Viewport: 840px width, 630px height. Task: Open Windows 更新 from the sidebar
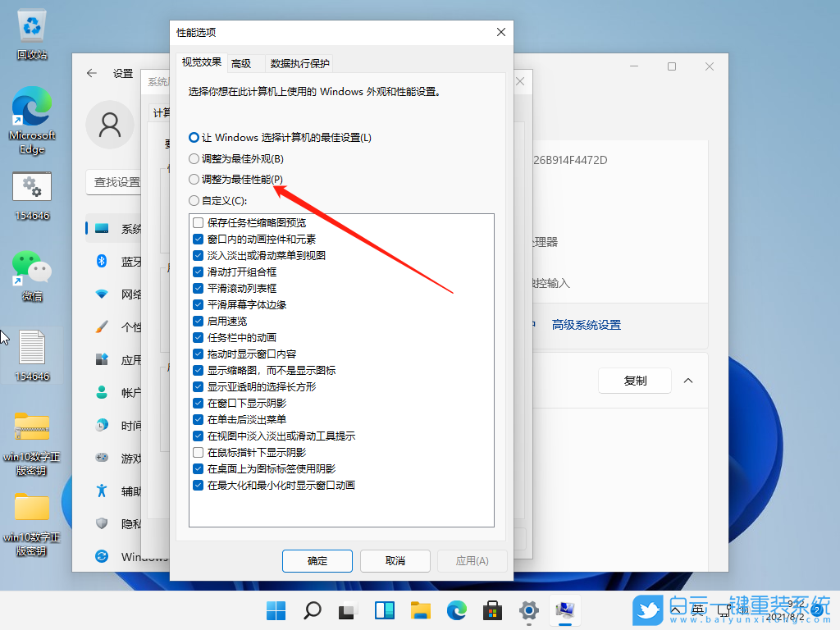tap(101, 556)
